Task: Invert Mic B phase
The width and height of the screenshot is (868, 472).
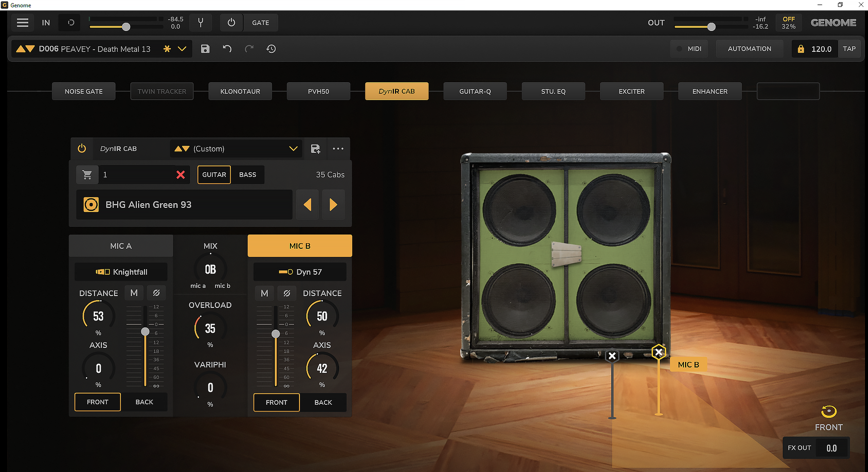Action: [287, 293]
